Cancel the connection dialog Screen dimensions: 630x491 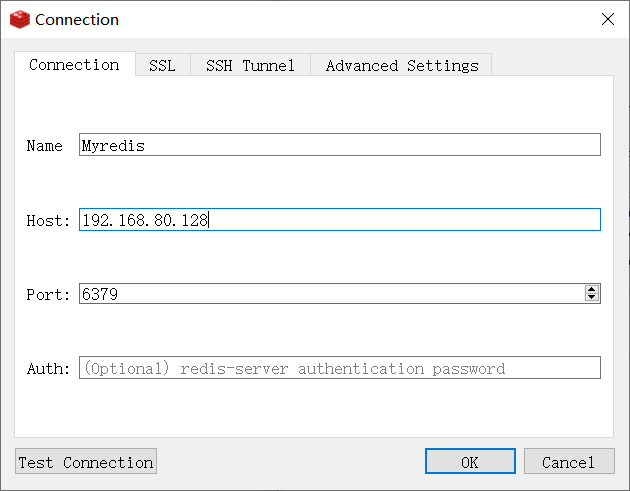click(x=568, y=462)
